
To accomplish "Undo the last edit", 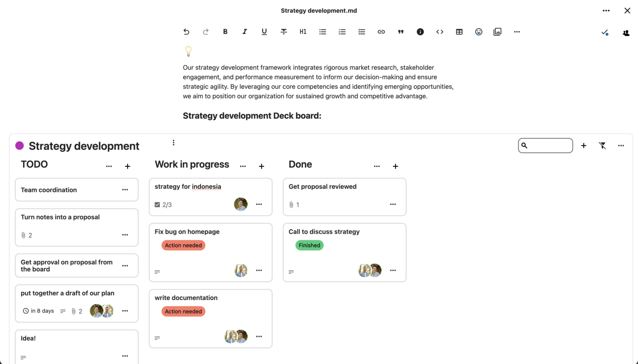I will tap(186, 32).
